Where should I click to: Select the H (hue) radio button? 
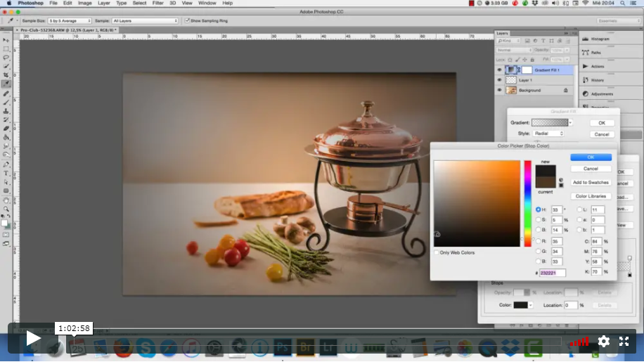(538, 209)
